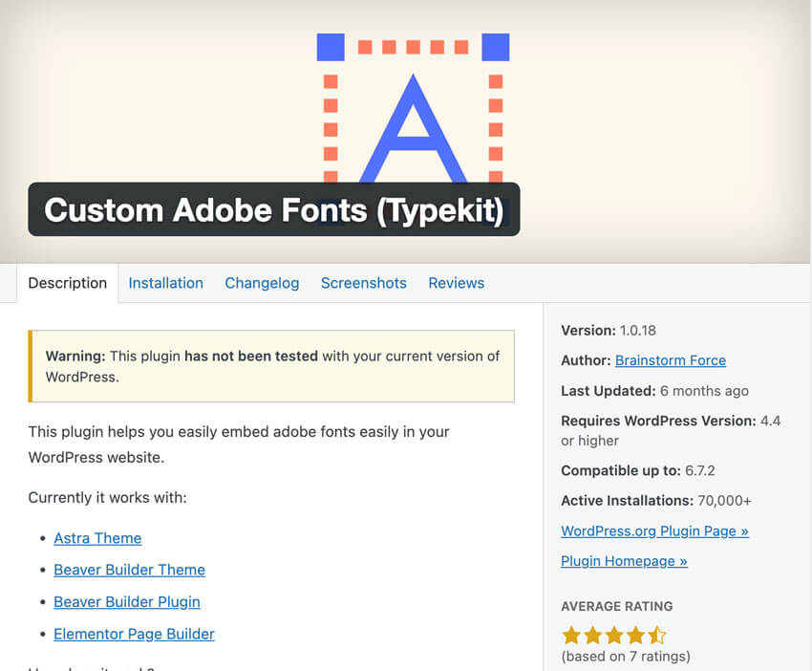Switch to the Installation tab
The height and width of the screenshot is (671, 812).
click(165, 283)
